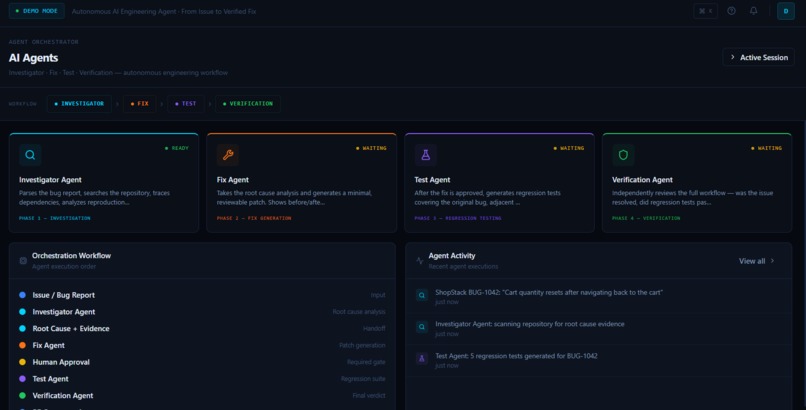Open the Active Session button
Screen dimensions: 806x410
[758, 58]
